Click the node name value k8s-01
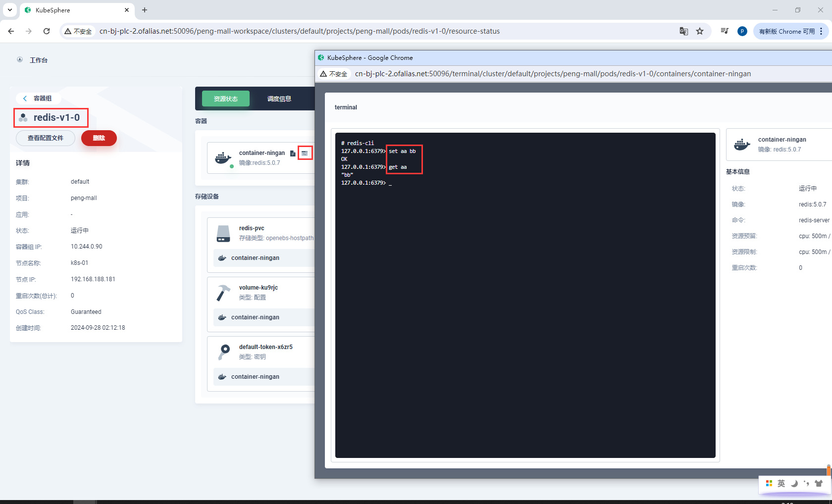Viewport: 832px width, 504px height. coord(80,263)
